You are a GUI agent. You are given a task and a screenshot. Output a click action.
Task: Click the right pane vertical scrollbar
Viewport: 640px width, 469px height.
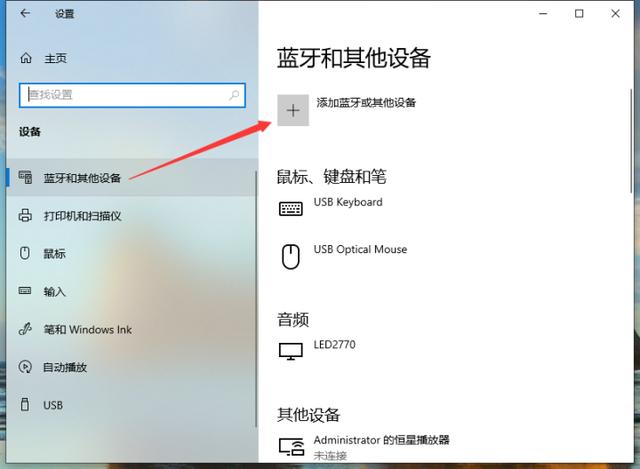pos(631,141)
